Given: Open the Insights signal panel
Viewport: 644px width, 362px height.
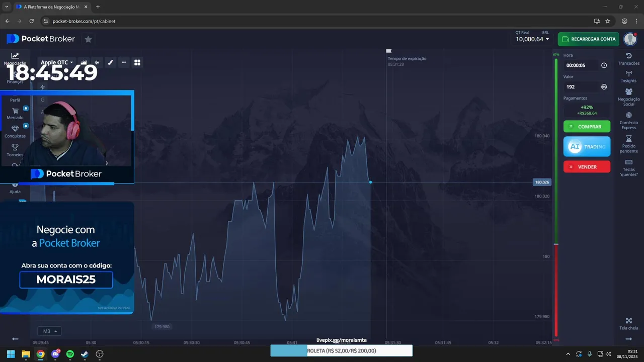Looking at the screenshot, I should pyautogui.click(x=628, y=76).
